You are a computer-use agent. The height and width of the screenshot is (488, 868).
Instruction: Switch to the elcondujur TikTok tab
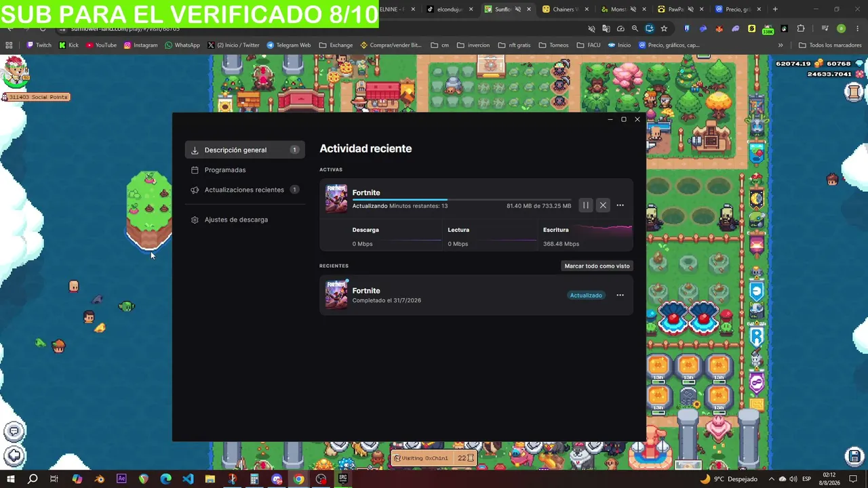point(450,9)
